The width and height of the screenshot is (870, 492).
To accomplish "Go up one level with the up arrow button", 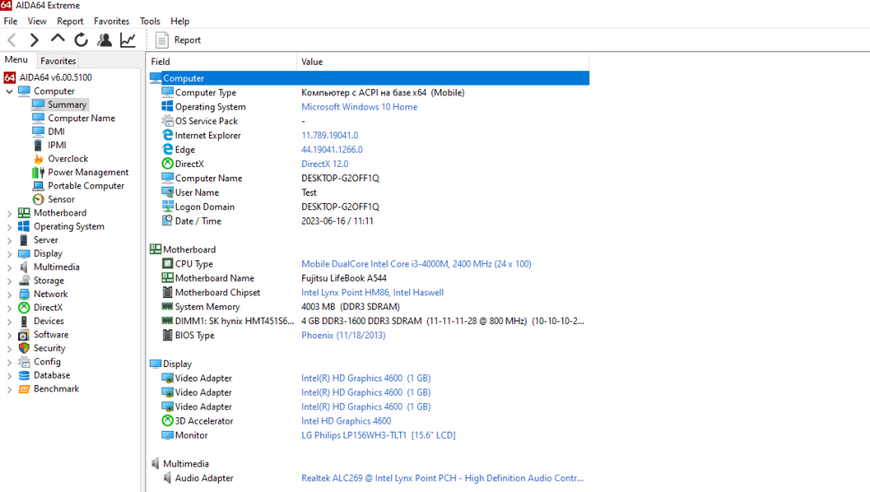I will click(58, 39).
